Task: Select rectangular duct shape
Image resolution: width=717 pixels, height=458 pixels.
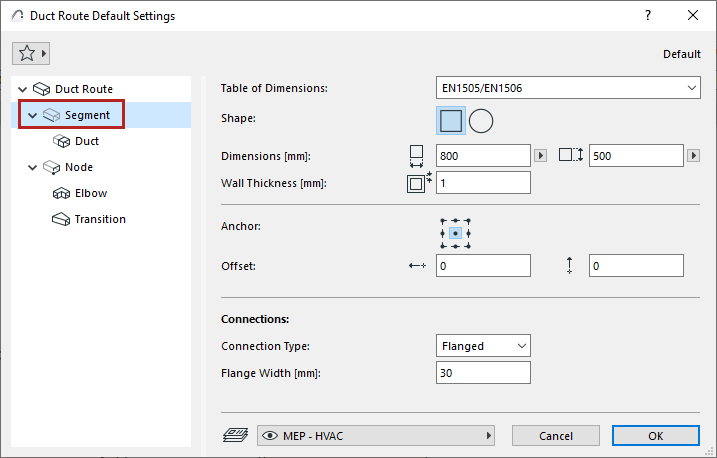Action: [451, 121]
